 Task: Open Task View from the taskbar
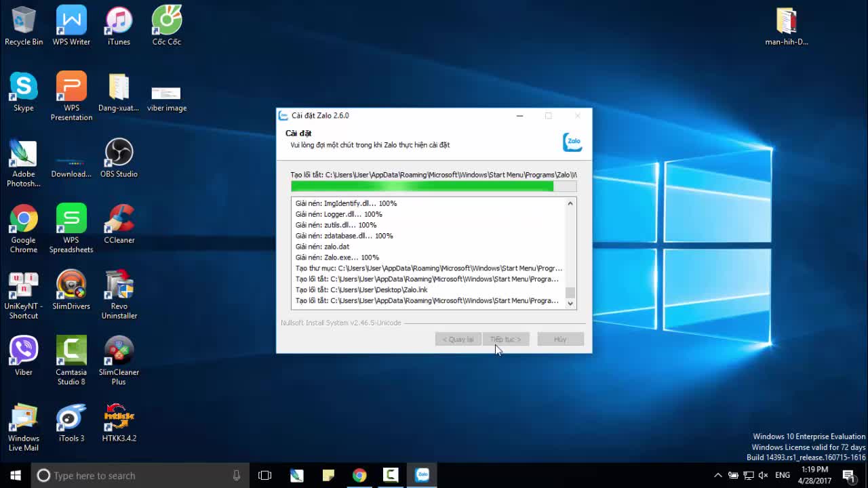pyautogui.click(x=265, y=475)
